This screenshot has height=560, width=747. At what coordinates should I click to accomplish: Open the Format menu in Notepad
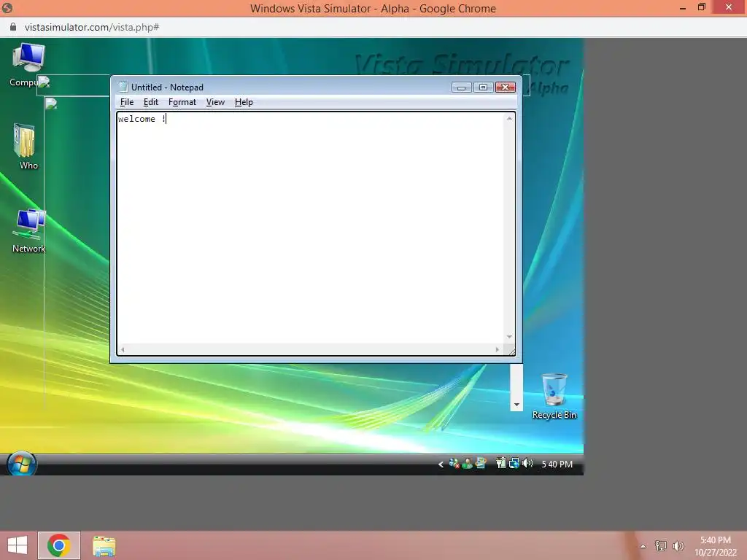182,102
